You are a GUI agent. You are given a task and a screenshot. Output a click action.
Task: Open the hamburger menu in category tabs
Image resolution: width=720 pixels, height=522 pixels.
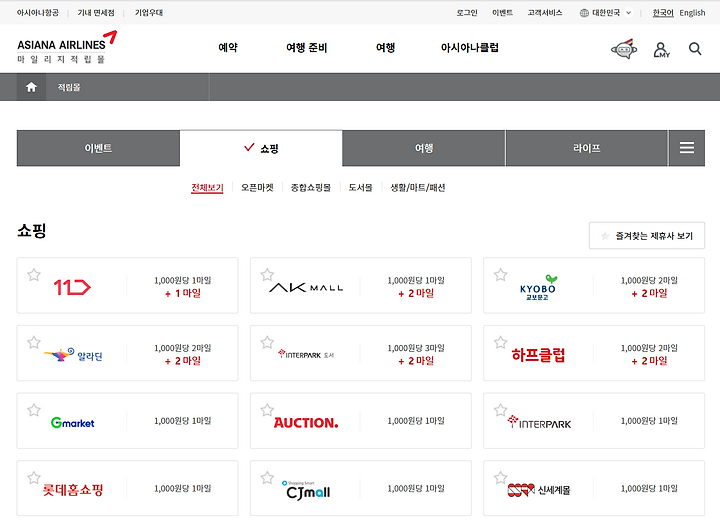tap(686, 148)
